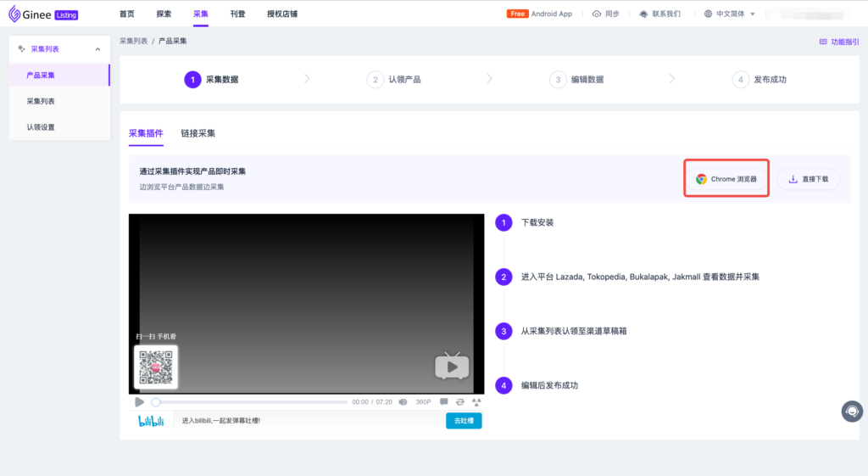Click the Free Android App link

tap(539, 14)
